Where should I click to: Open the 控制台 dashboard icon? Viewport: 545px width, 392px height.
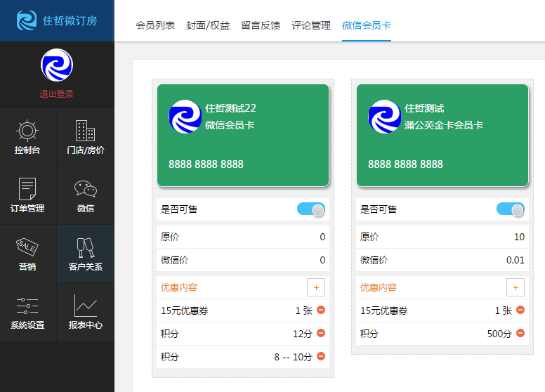27,131
